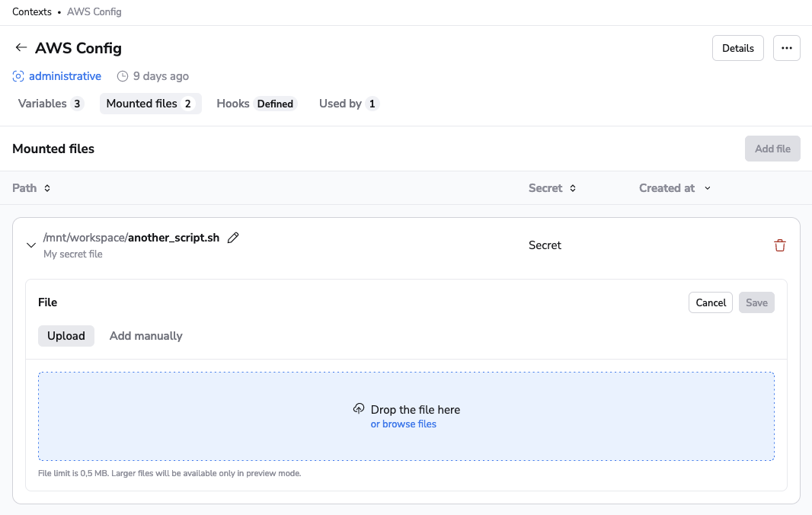Click the 'My secret file' description

[x=73, y=254]
